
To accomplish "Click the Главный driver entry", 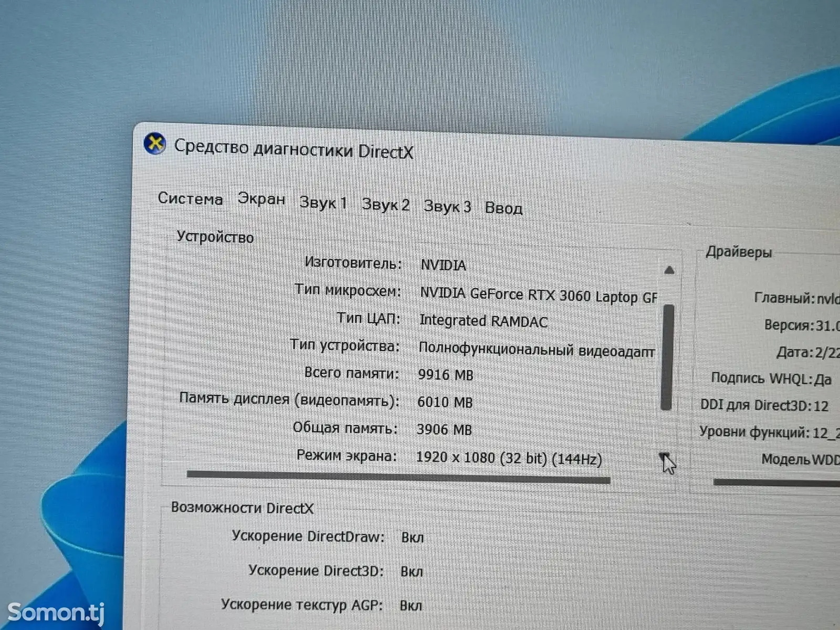I will (x=796, y=298).
